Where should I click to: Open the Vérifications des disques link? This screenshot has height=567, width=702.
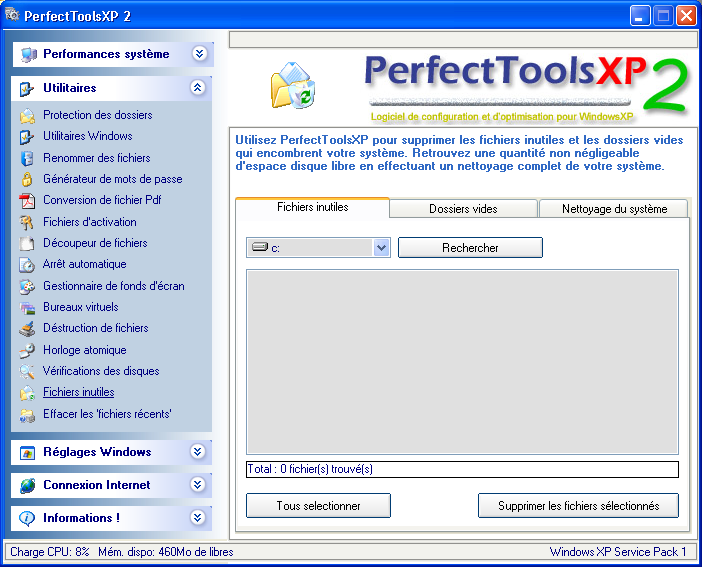[x=101, y=371]
